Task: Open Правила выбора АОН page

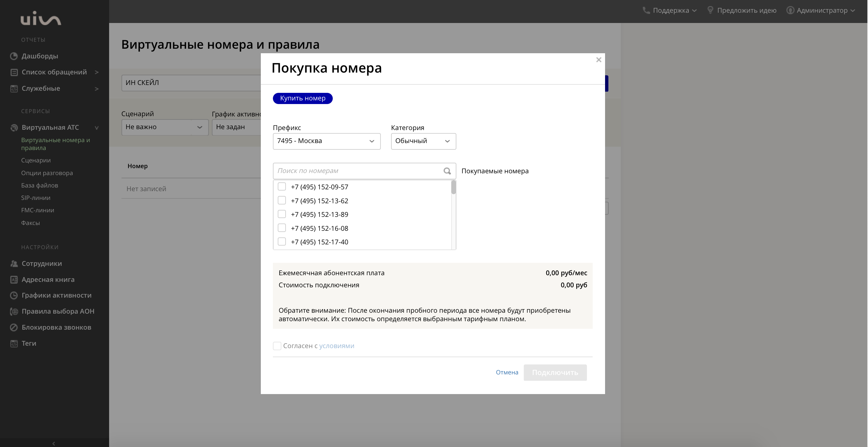Action: pos(58,312)
